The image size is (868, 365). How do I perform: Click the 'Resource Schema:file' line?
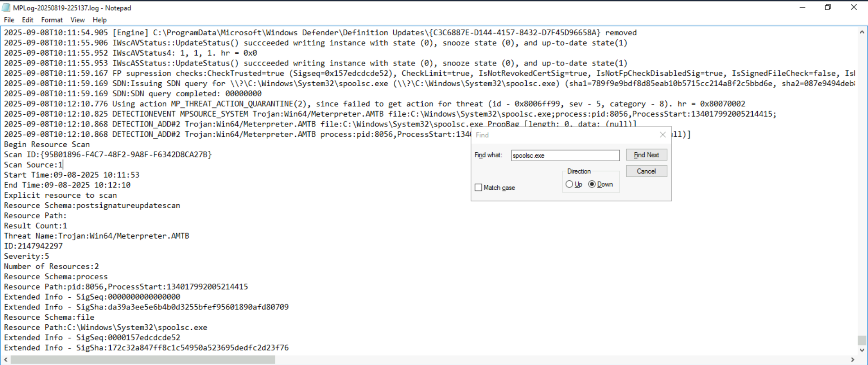tap(49, 317)
